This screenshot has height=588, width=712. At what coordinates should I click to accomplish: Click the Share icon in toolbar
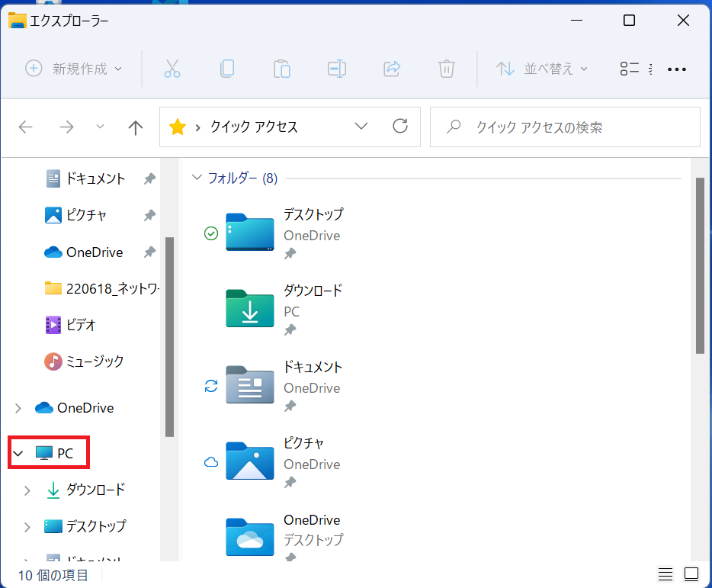pyautogui.click(x=392, y=69)
